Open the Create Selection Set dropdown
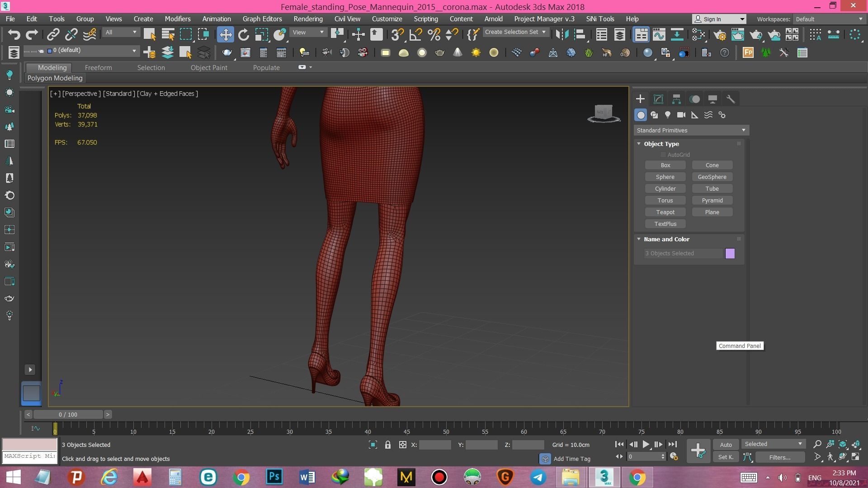This screenshot has height=488, width=868. click(x=515, y=32)
